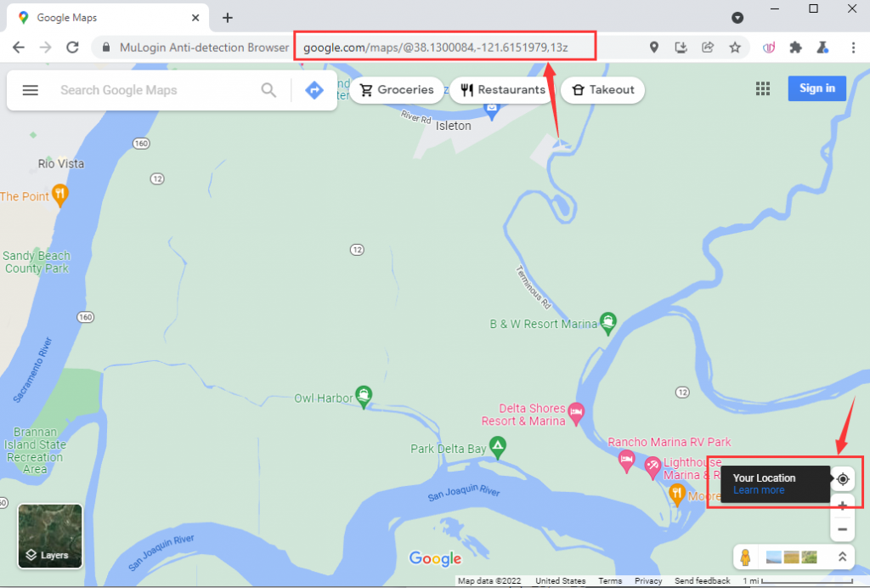The height and width of the screenshot is (588, 870).
Task: Expand the imagery strip chevron
Action: coord(842,557)
